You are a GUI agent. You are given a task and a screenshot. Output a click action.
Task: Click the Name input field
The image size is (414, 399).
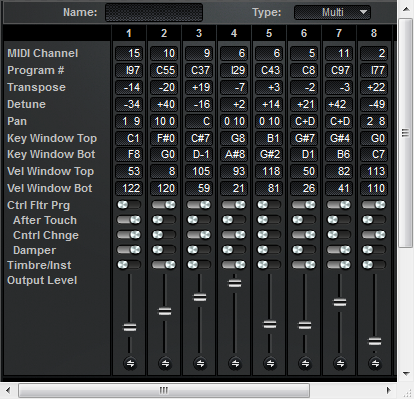[154, 13]
